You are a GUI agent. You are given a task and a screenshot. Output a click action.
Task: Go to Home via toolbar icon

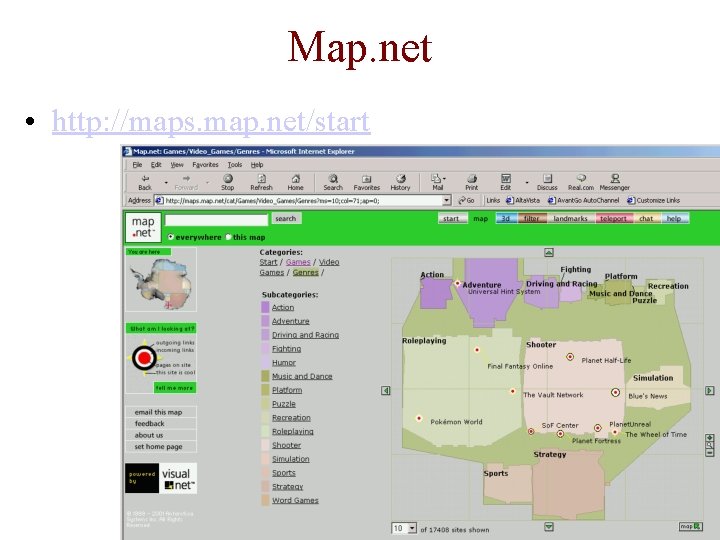click(x=296, y=182)
